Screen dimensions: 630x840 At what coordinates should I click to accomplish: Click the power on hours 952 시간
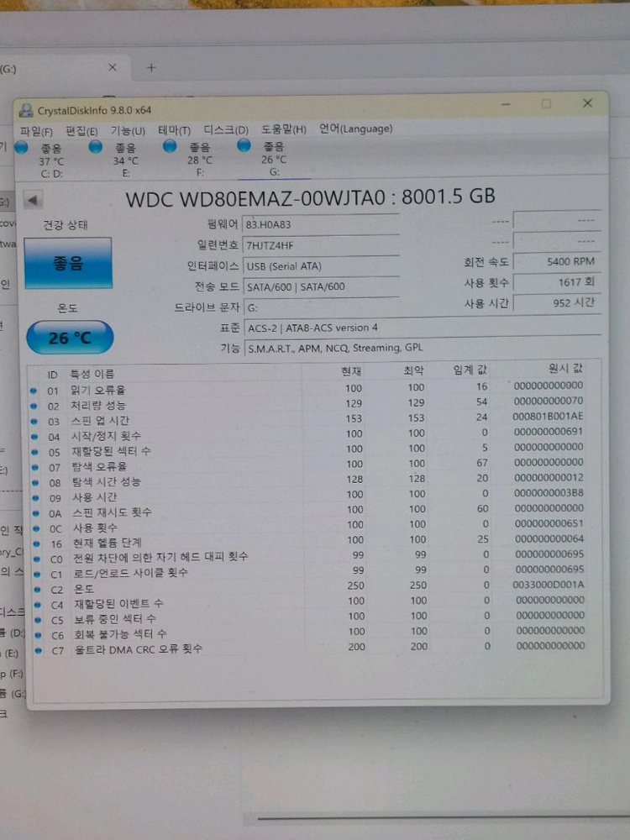(x=557, y=302)
